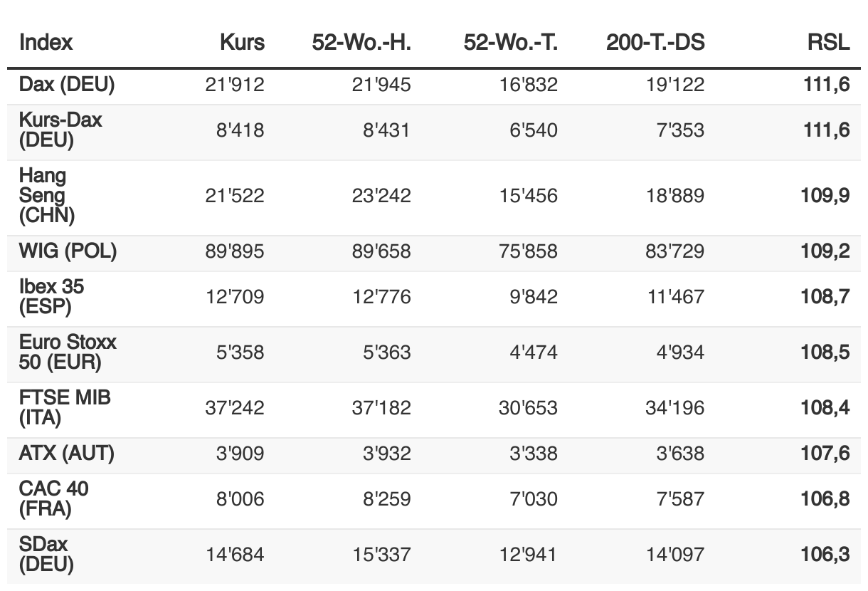Click the SDax (DEU) index name
Image resolution: width=868 pixels, height=591 pixels.
[46, 554]
